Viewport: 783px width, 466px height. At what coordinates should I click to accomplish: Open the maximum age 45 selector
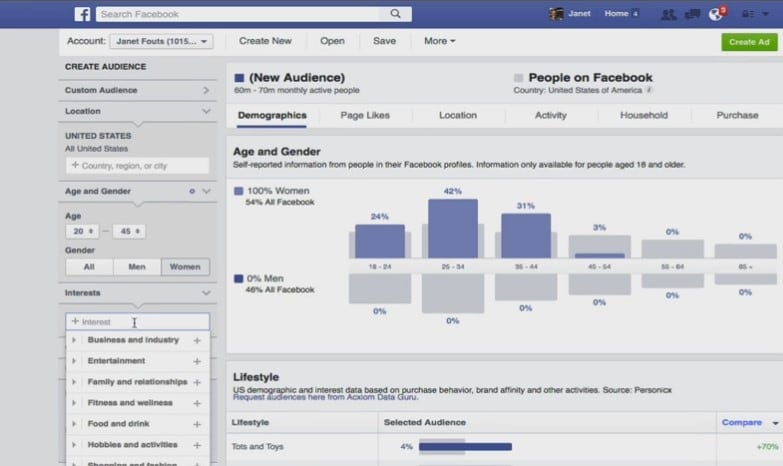pos(129,231)
